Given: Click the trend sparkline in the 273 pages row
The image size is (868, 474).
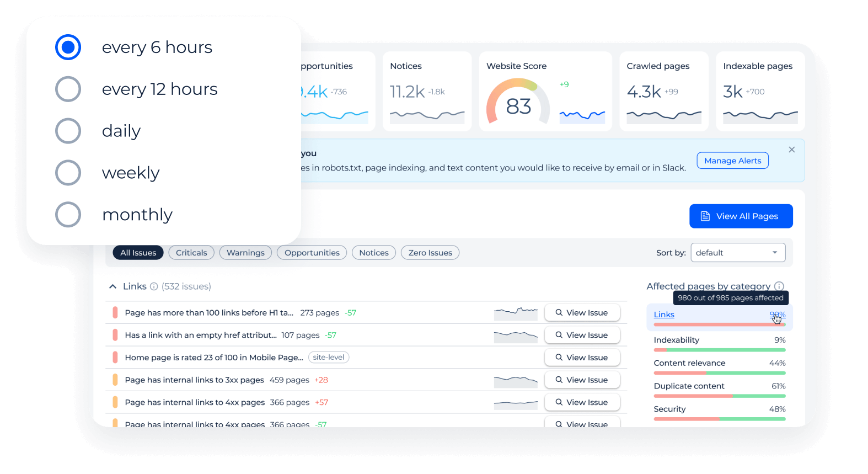Looking at the screenshot, I should coord(516,313).
